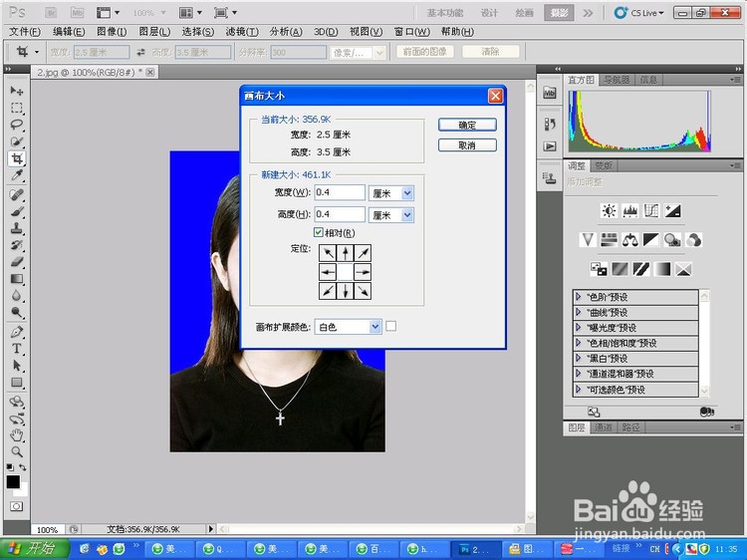Screen dimensions: 747x560
Task: Select the Move tool
Action: pos(17,91)
